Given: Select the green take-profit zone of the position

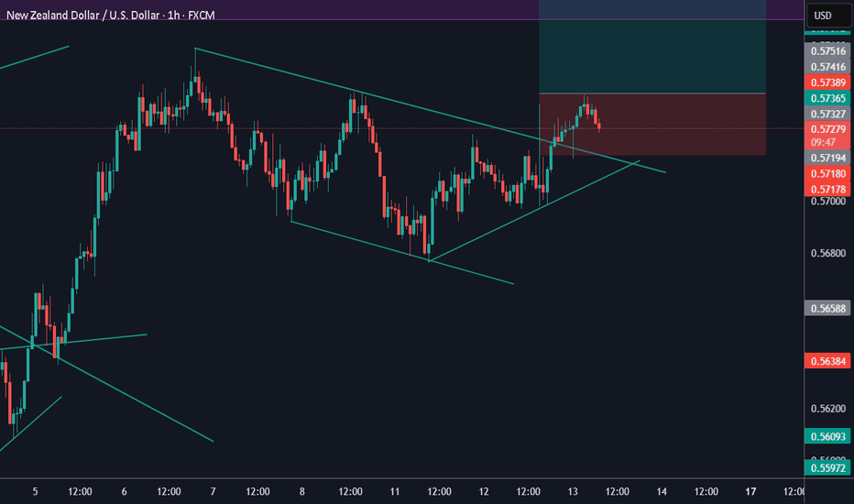Looking at the screenshot, I should [x=652, y=47].
